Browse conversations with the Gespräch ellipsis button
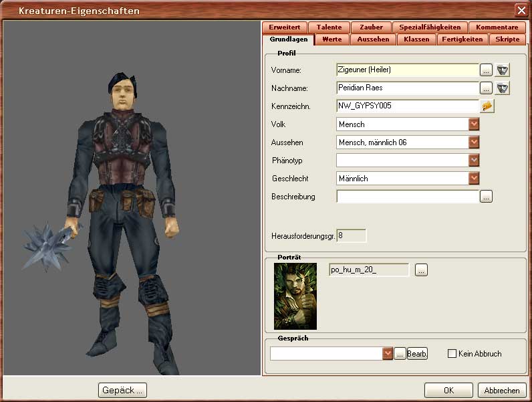The image size is (532, 402). [400, 354]
